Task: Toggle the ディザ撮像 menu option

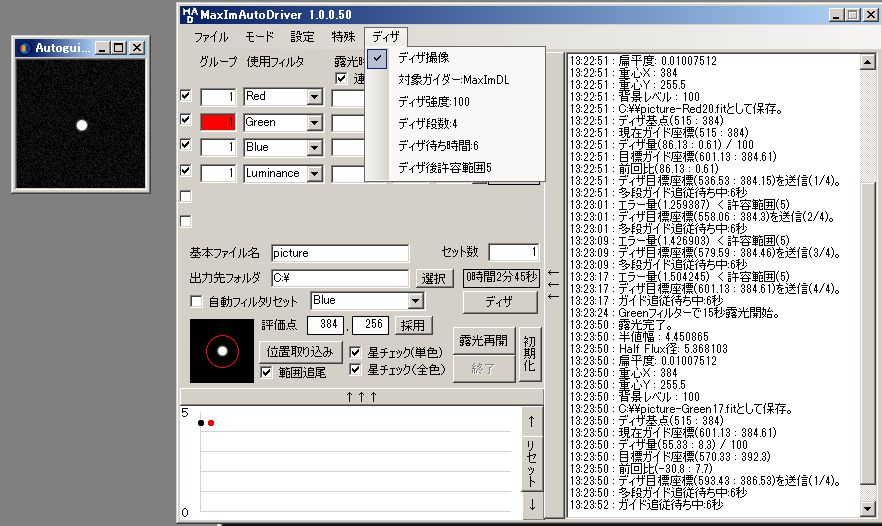Action: point(454,58)
